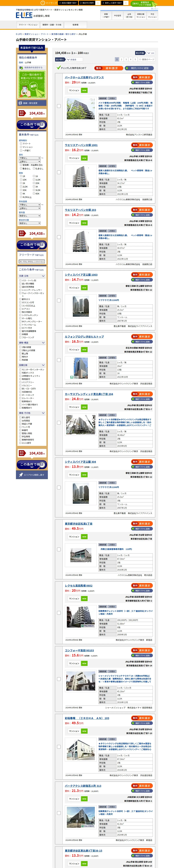Add レクセル高田馬場 0602 to 検討リスト
The width and height of the screenshot is (174, 868).
142,591
